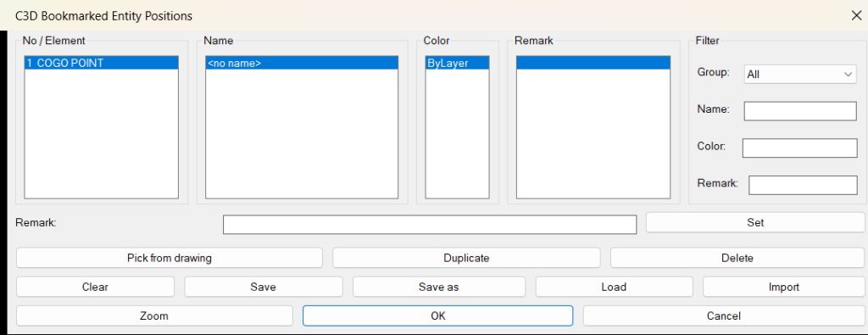Screen dimensions: 868x335
Task: Click the Set button
Action: coord(755,222)
